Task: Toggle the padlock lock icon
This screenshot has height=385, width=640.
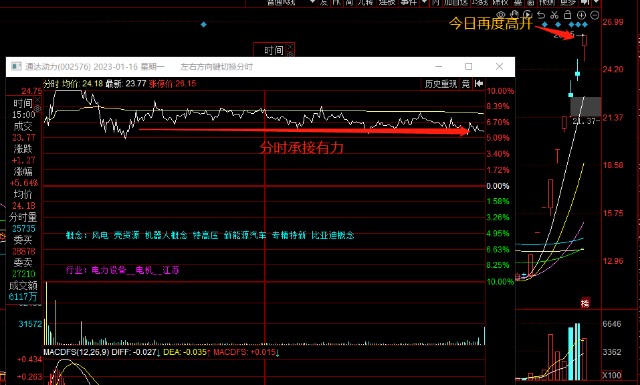Action: (568, 15)
